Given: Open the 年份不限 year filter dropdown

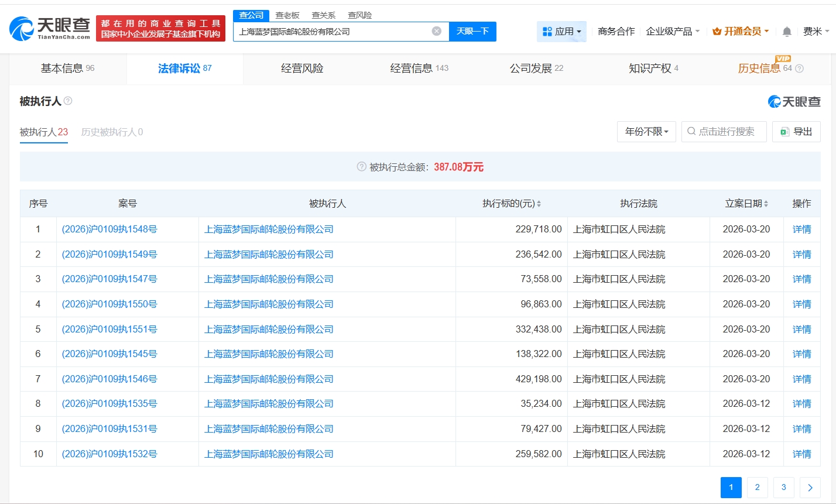Looking at the screenshot, I should point(646,132).
